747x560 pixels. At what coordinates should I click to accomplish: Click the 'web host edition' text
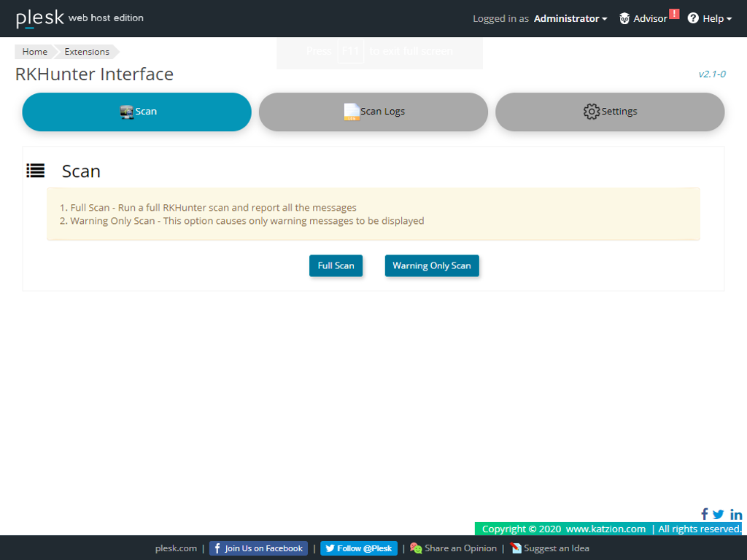[106, 17]
